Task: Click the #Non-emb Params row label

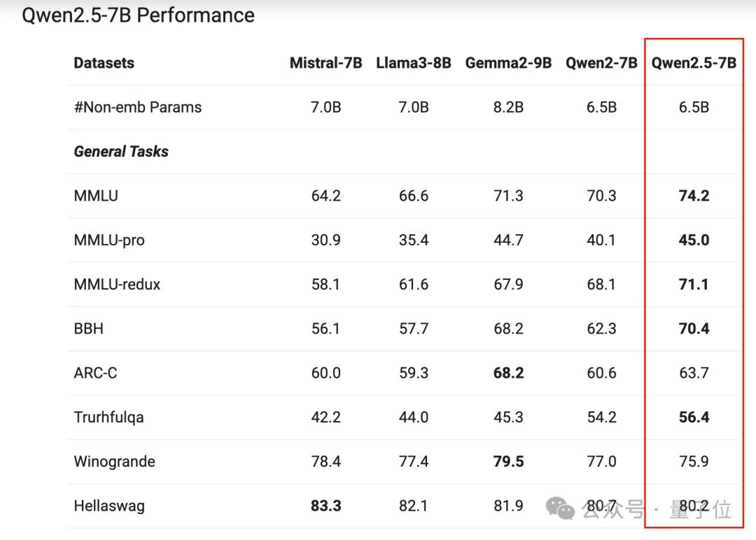Action: tap(138, 108)
